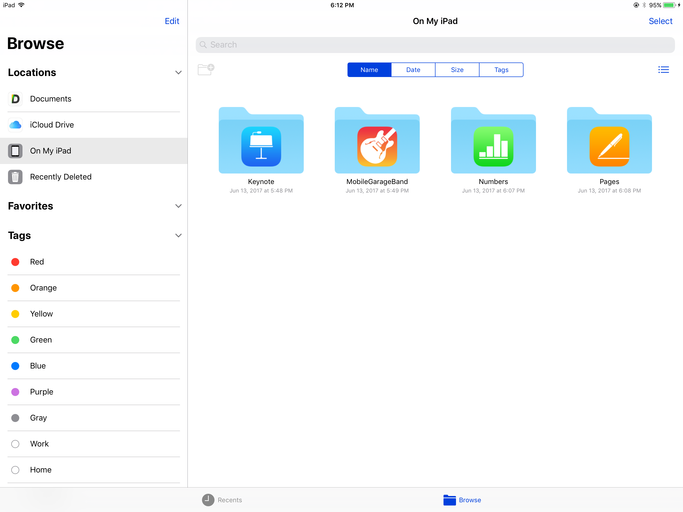Viewport: 683px width, 512px height.
Task: Filter by the Red tag
Action: (x=94, y=262)
